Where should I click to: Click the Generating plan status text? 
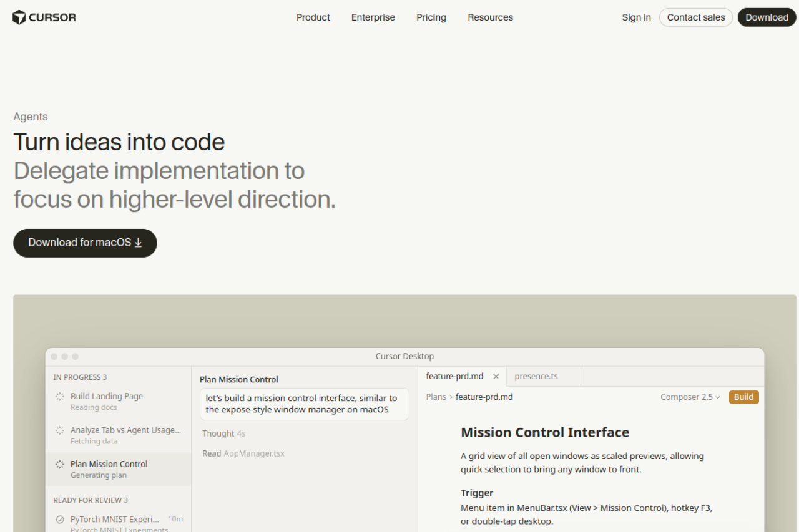(x=99, y=475)
